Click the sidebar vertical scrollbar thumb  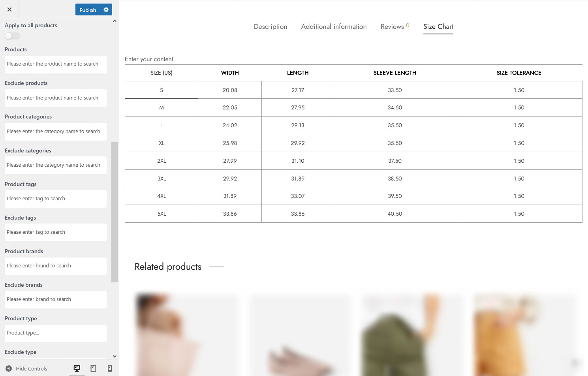(x=115, y=212)
